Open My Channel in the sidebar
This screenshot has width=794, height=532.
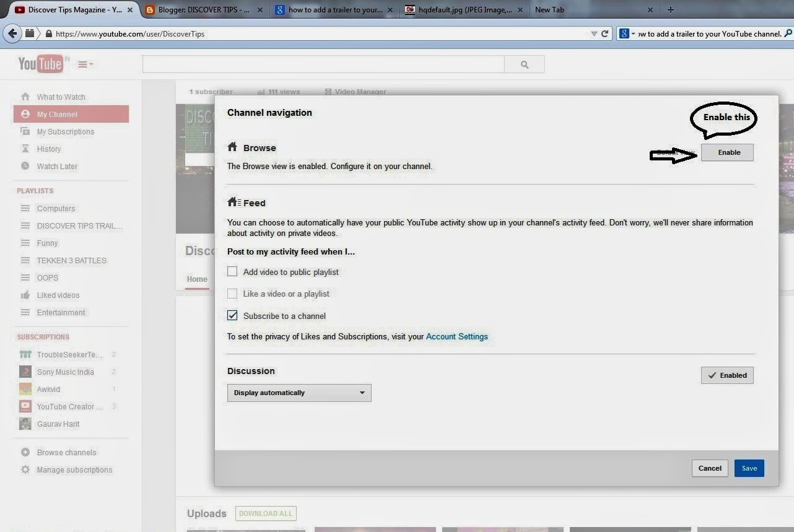tap(71, 114)
